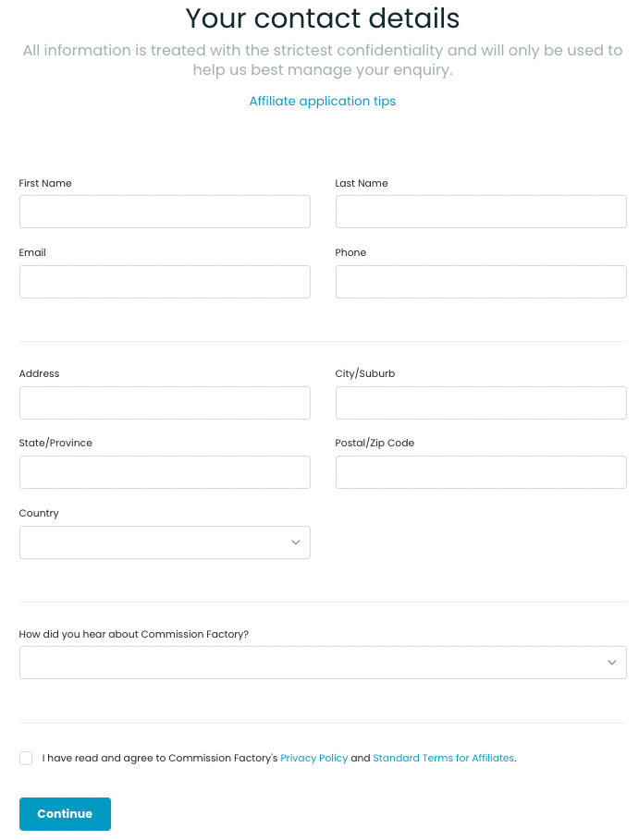Click inside the State/Province field

[x=165, y=472]
